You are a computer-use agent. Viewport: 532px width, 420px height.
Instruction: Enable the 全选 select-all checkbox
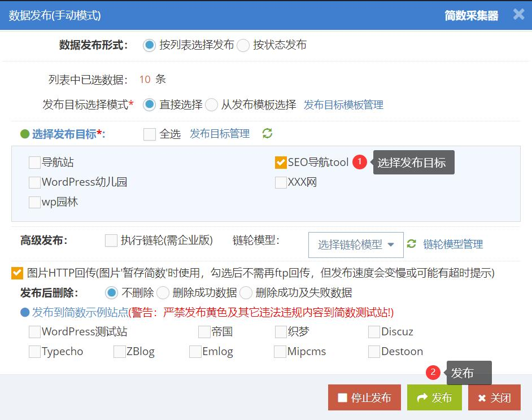pos(150,134)
